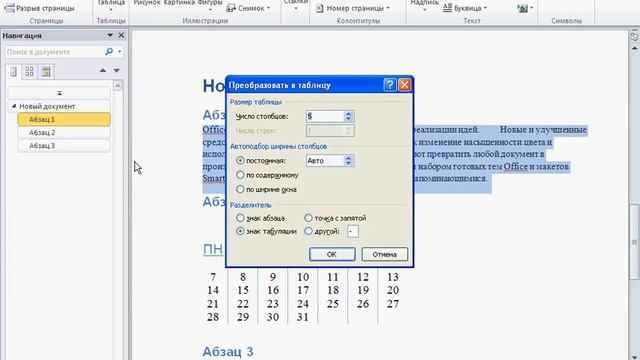Viewport: 640px width, 360px height.
Task: Select Абзац 2 in Navigation tree
Action: 64,133
